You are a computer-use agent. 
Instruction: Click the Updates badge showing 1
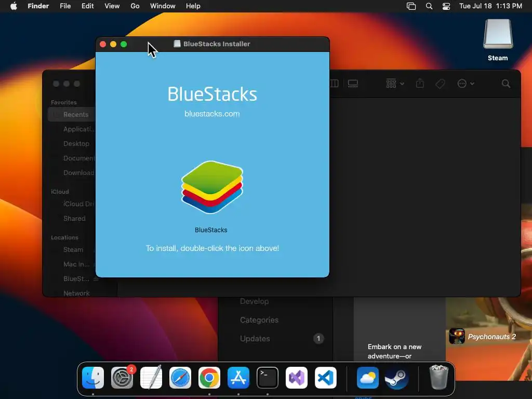point(318,339)
